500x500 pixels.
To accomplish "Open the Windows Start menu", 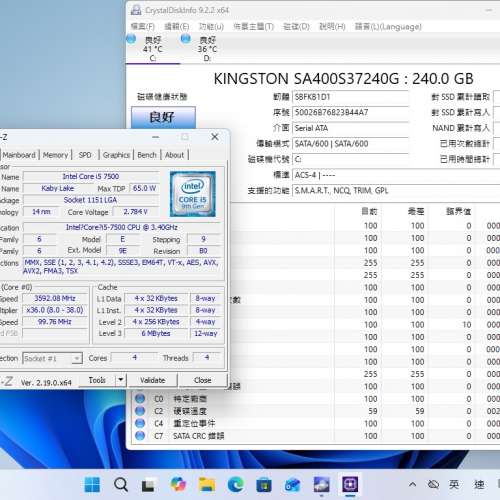I will point(92,484).
